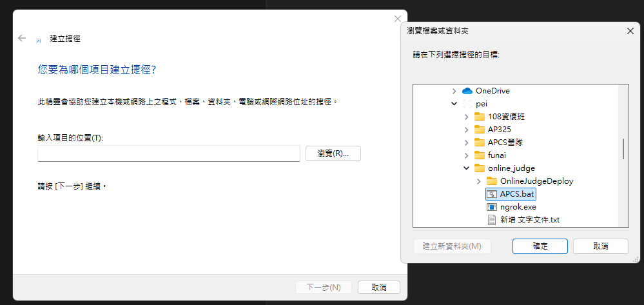Click the funai folder icon

[x=480, y=155]
